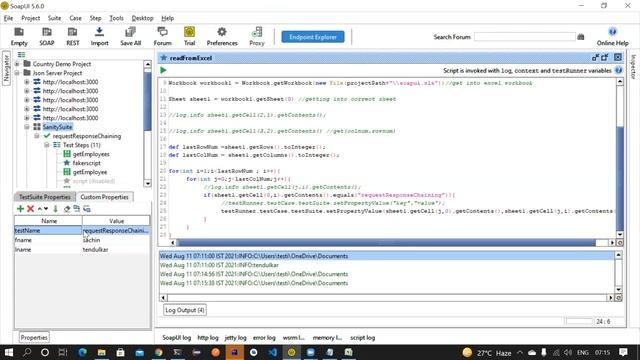Click the Search Forum input field
The image size is (640, 360).
524,37
